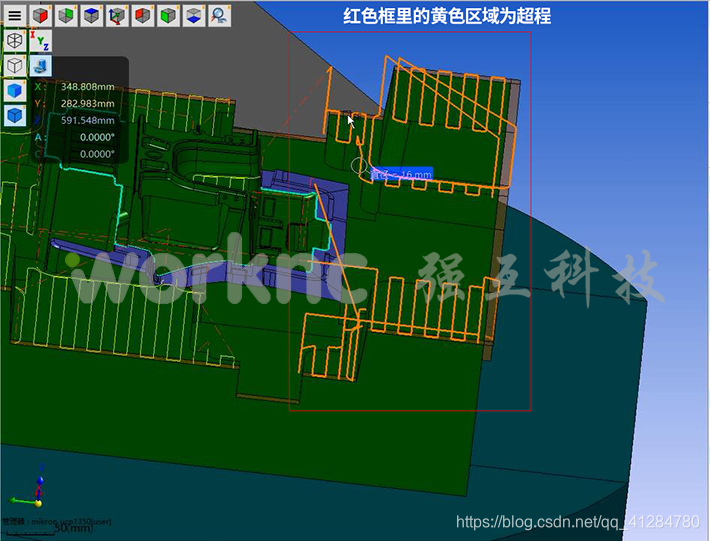
Task: Select the back view cube with green inner face
Action: click(66, 15)
